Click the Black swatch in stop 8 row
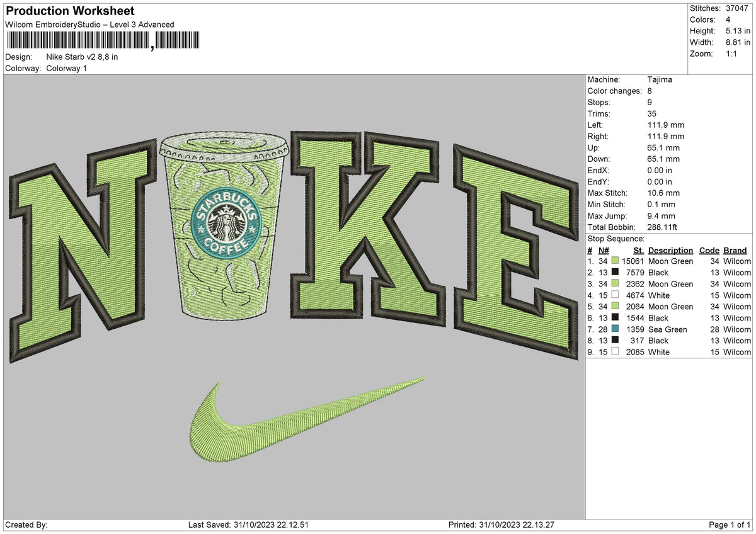756x534 pixels. pos(615,340)
